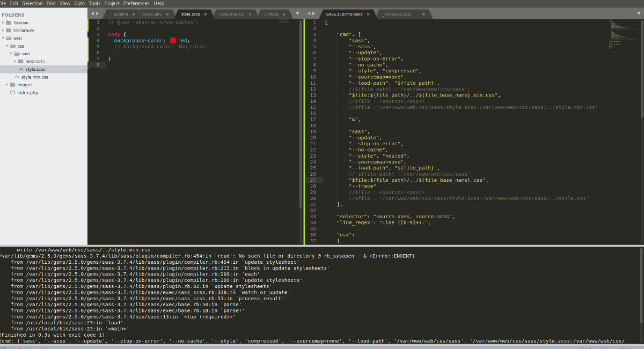Click the red color swatch in style.scss
The width and height of the screenshot is (644, 349).
(173, 40)
